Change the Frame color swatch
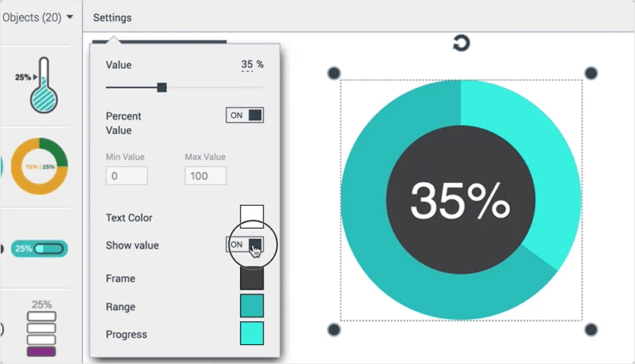635x364 pixels. point(252,278)
